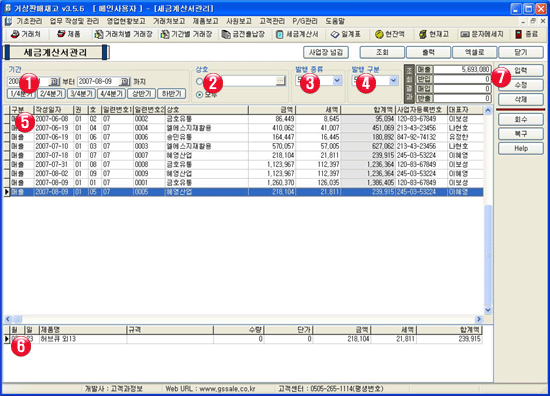The height and width of the screenshot is (396, 550).
Task: Click the right arrow of the horizontal scrollbar
Action: pos(478,319)
